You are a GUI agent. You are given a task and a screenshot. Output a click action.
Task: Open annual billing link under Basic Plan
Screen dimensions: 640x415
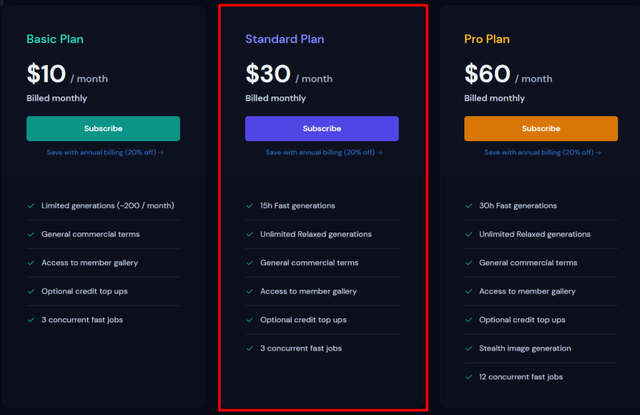(x=105, y=153)
